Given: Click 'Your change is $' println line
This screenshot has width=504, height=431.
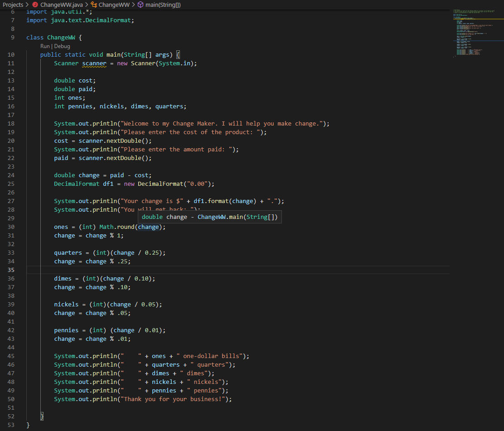Looking at the screenshot, I should [169, 201].
